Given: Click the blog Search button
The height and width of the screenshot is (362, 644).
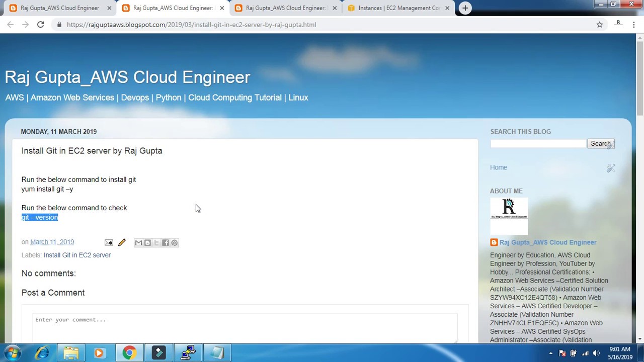Looking at the screenshot, I should (601, 144).
